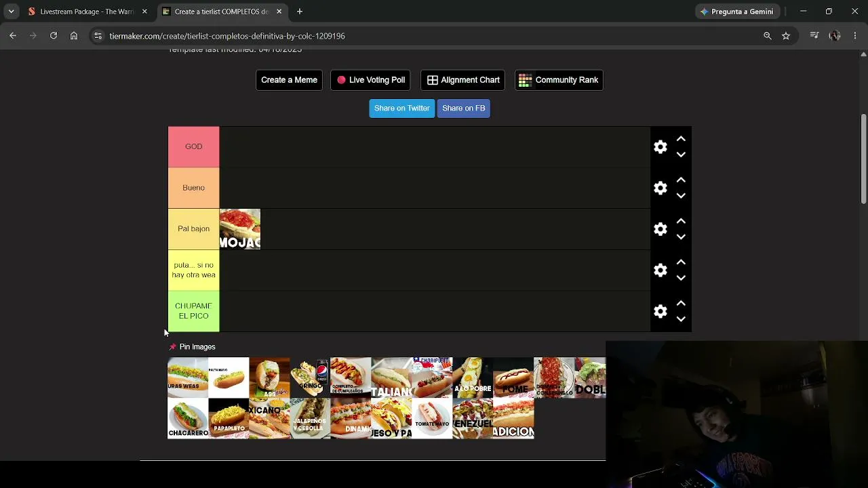
Task: Move CHUPAME EL PICO tier row down
Action: (x=681, y=319)
